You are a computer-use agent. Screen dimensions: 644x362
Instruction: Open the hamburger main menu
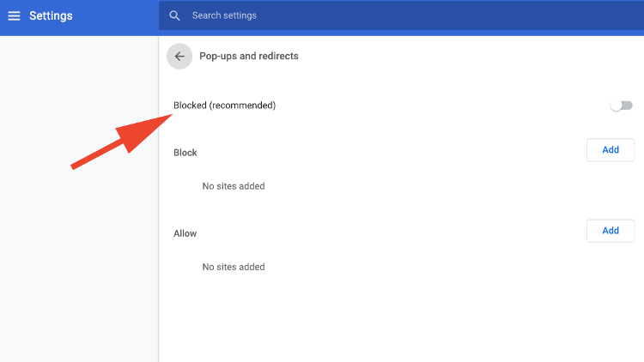[14, 15]
